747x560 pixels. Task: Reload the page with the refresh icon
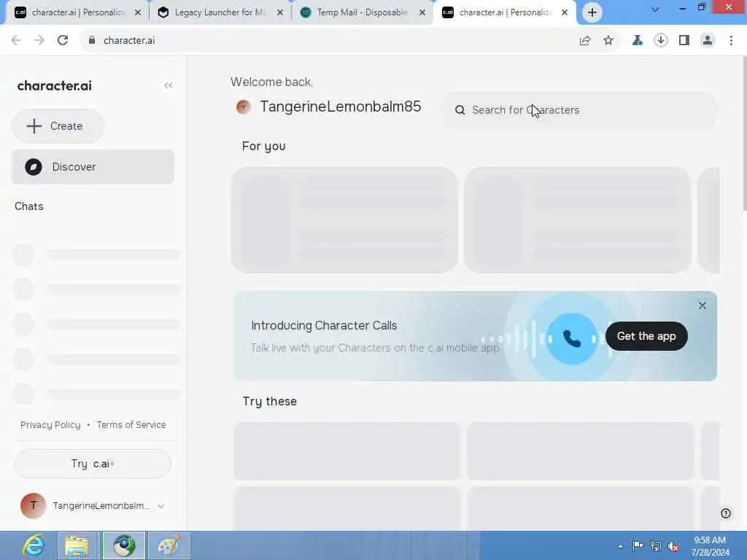(x=63, y=41)
